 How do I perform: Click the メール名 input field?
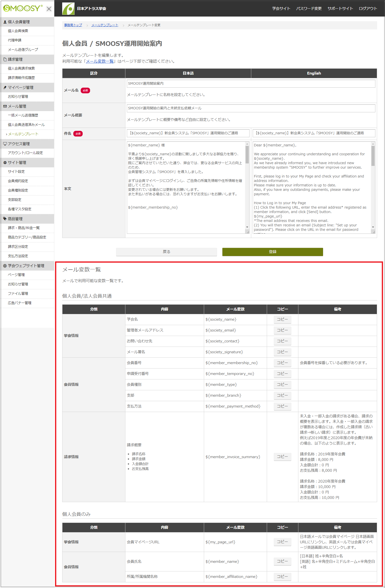point(251,84)
